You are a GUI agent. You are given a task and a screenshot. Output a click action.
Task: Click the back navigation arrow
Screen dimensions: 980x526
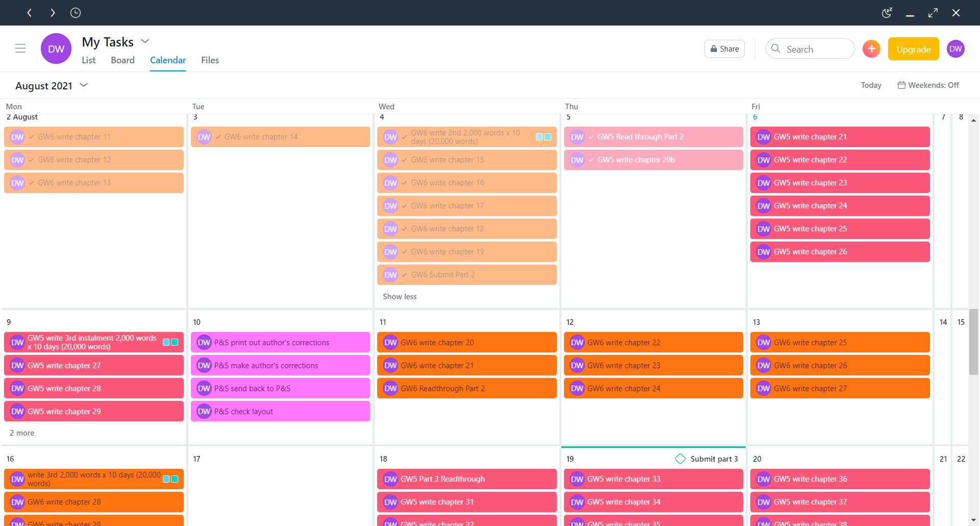[x=30, y=13]
